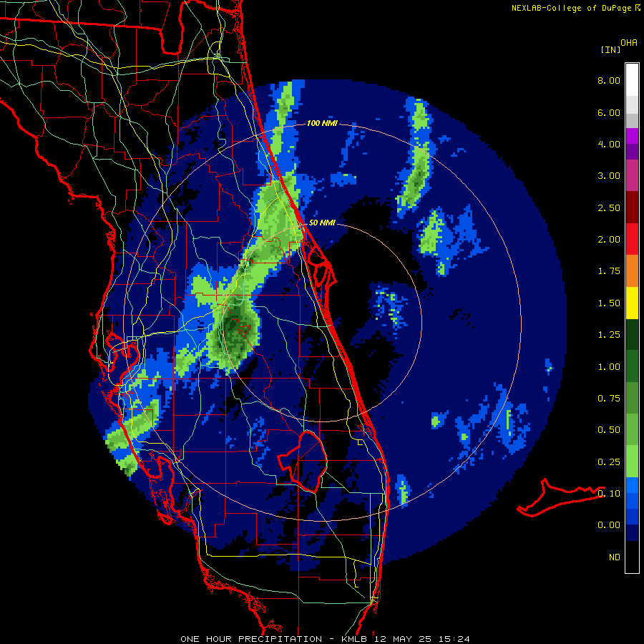Select the light blue swatch above 0.10
The height and width of the screenshot is (644, 644).
632,485
